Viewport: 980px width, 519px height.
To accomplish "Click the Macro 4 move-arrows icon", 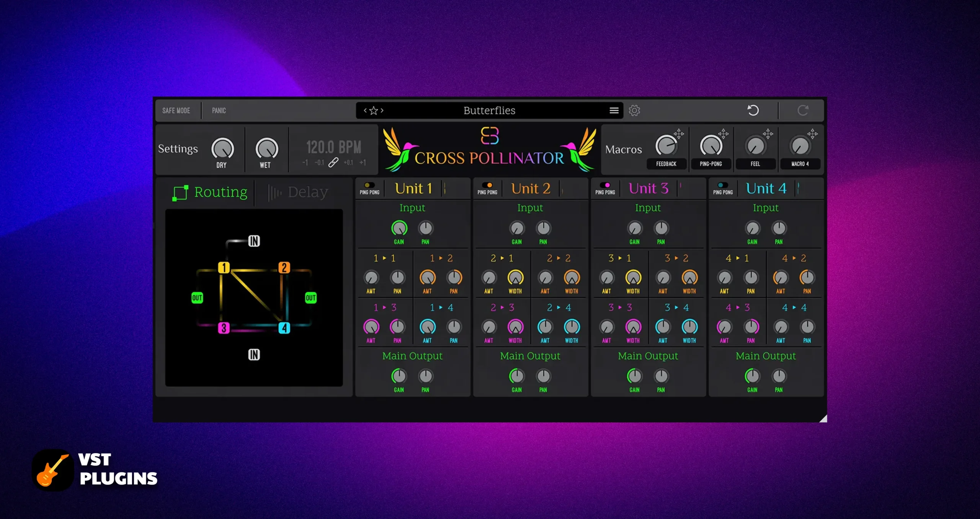I will [x=812, y=133].
